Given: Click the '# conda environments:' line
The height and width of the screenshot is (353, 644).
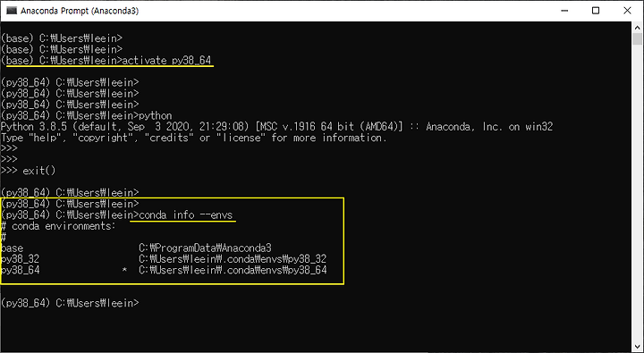Looking at the screenshot, I should (x=59, y=226).
